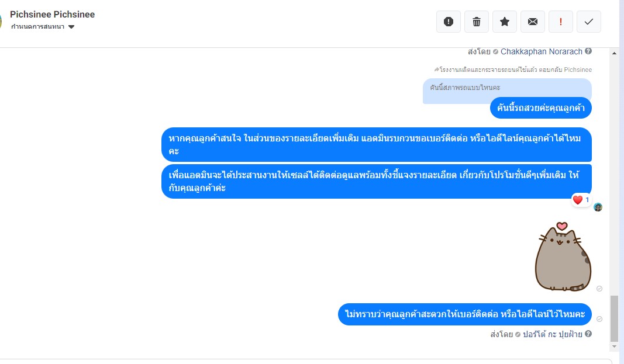The image size is (624, 364).
Task: Open Chakkaphan Norarach sender profile link
Action: [541, 51]
